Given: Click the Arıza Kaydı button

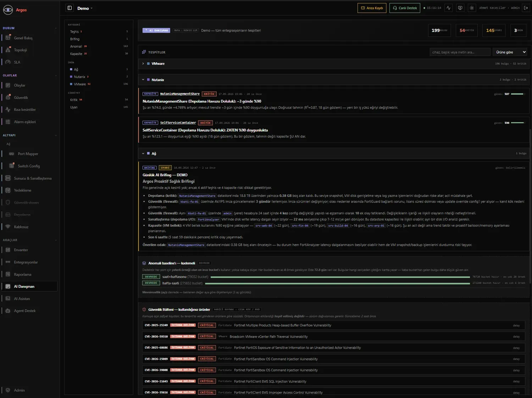Looking at the screenshot, I should click(372, 8).
